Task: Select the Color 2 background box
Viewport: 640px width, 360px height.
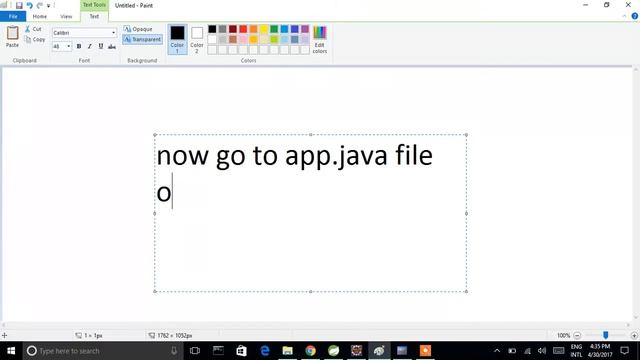Action: [x=197, y=40]
